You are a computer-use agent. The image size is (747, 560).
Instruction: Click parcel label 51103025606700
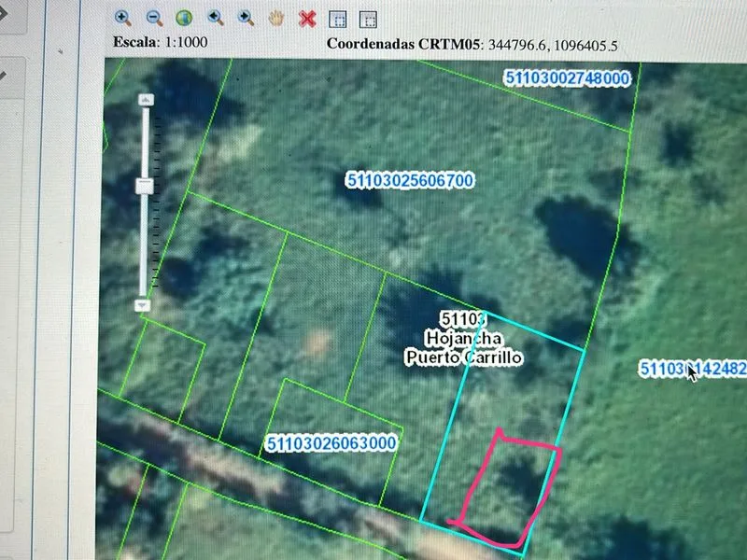click(410, 180)
